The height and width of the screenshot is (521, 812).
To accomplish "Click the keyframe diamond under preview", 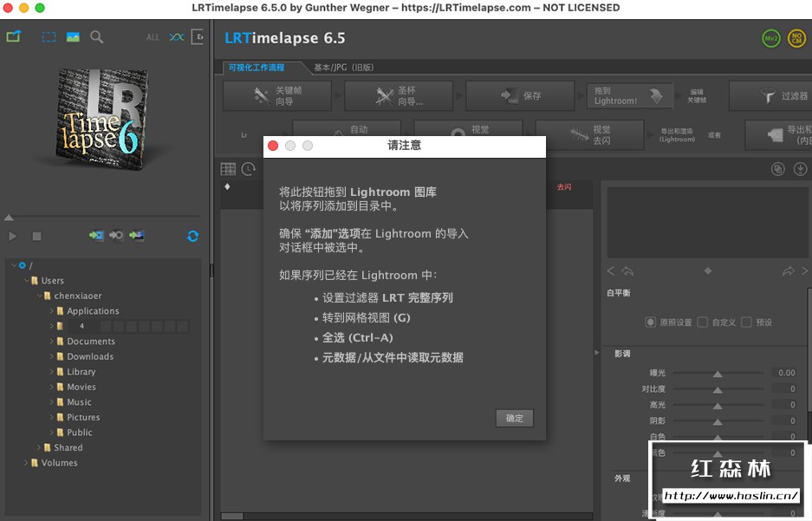I will coord(708,270).
